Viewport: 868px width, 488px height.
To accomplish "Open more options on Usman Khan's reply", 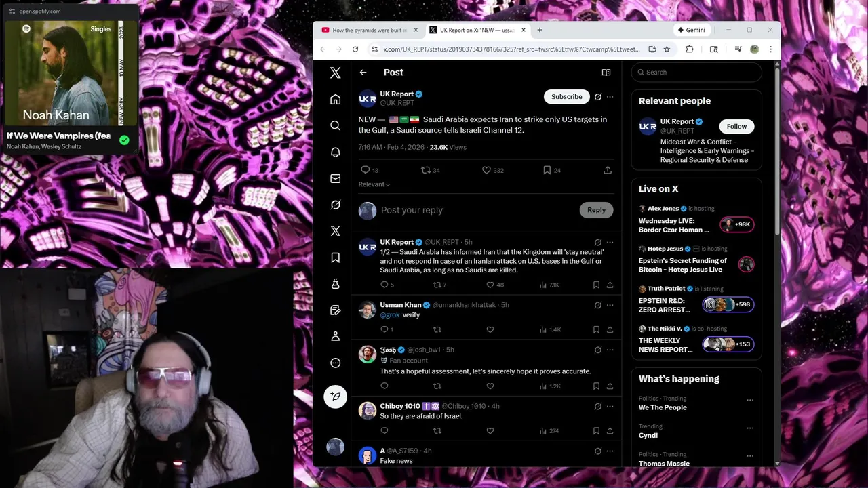I will tap(610, 305).
